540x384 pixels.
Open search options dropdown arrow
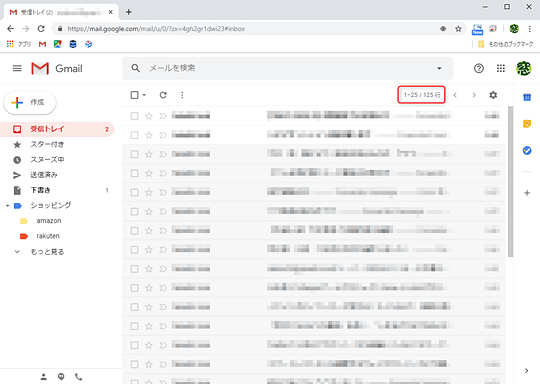[x=439, y=68]
